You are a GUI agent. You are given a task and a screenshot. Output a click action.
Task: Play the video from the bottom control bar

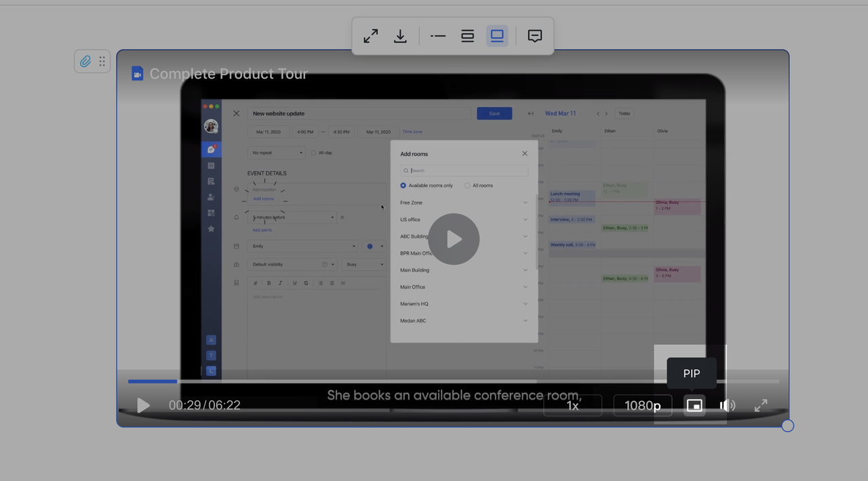(143, 405)
